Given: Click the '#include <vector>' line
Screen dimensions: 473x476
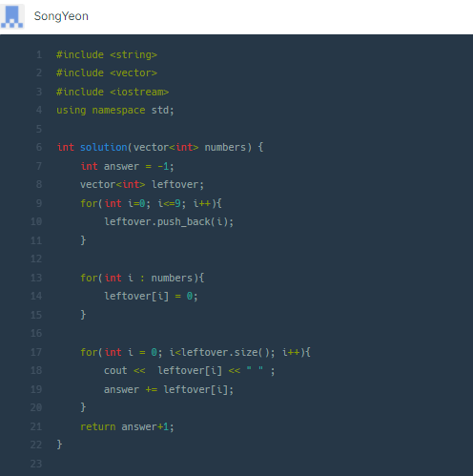Looking at the screenshot, I should click(x=107, y=73).
